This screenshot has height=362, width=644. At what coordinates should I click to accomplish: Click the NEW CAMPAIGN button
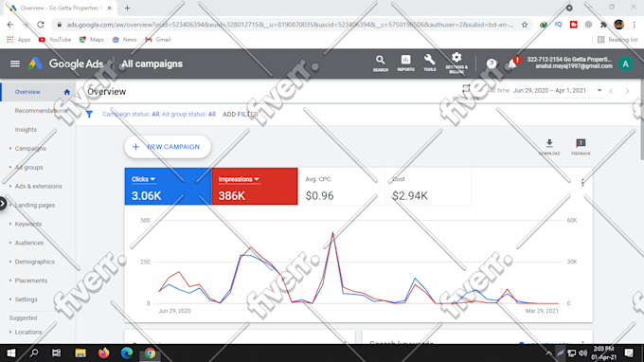(x=168, y=147)
